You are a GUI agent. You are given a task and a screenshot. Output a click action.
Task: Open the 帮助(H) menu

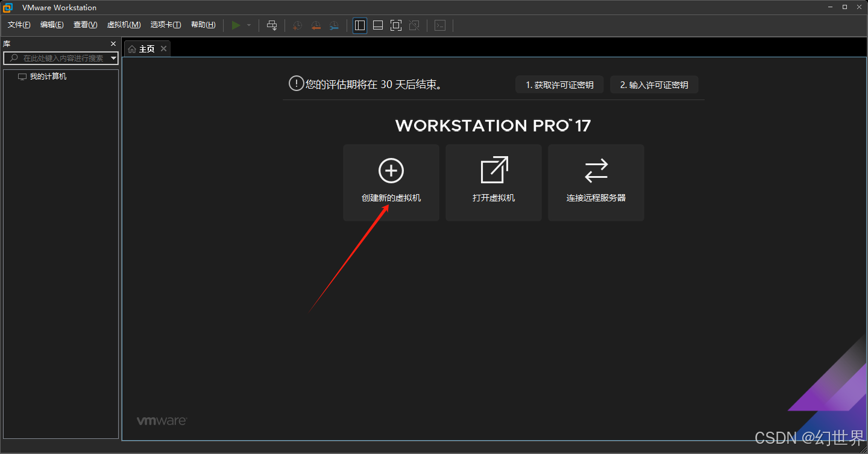203,25
